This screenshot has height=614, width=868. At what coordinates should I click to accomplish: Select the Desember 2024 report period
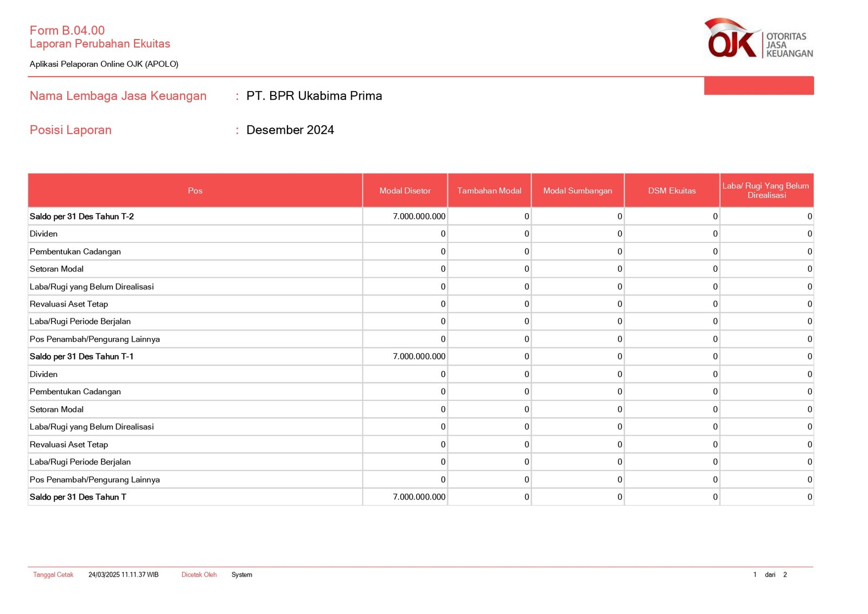(290, 130)
